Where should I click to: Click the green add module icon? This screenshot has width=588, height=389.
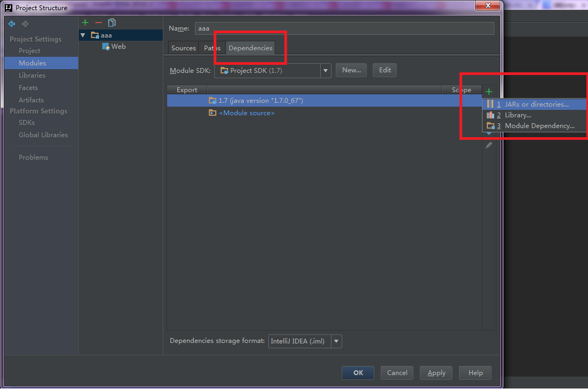(85, 23)
